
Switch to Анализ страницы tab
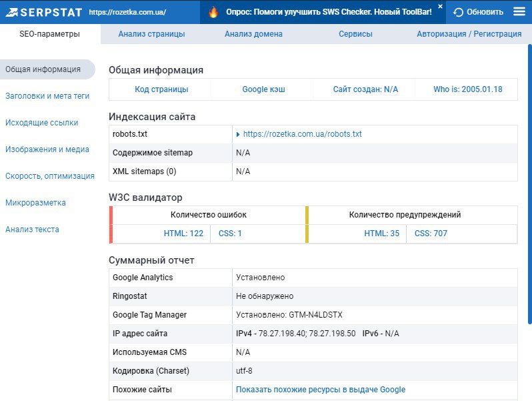click(151, 34)
